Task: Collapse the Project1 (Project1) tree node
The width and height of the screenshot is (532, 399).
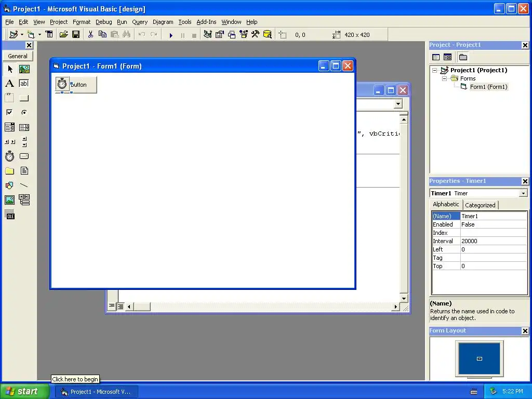Action: (435, 70)
